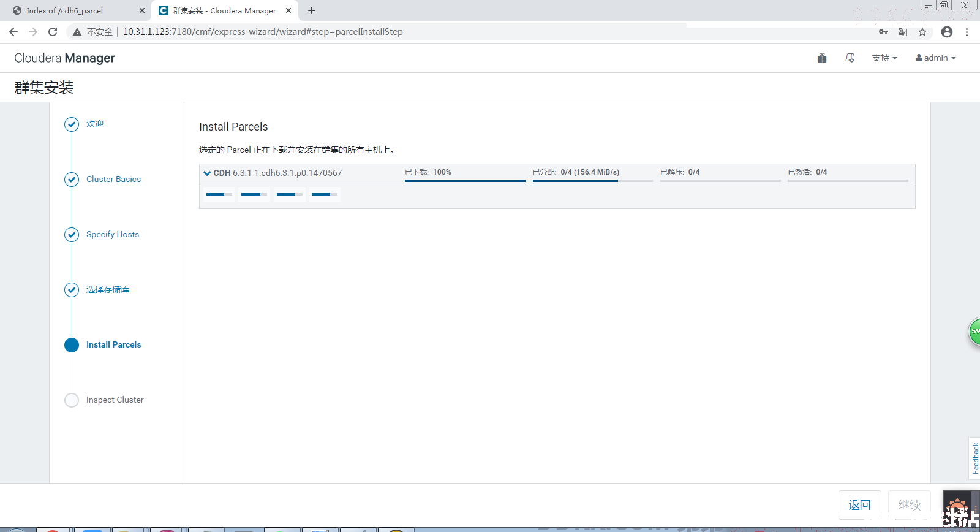Click the Specify Hosts checkmark circle
The image size is (980, 532).
point(72,235)
